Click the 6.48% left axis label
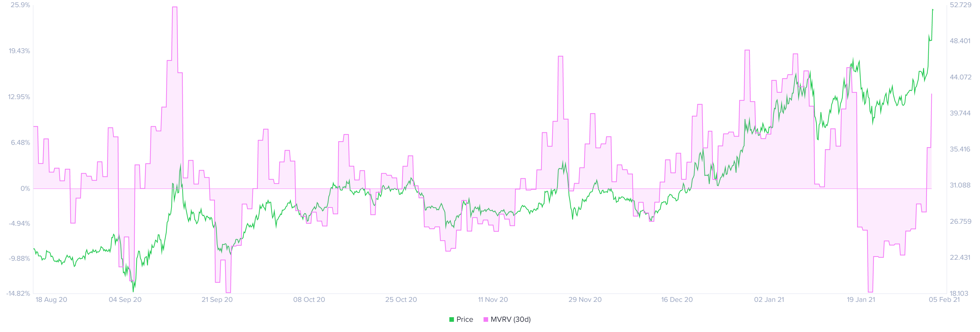 [x=20, y=143]
